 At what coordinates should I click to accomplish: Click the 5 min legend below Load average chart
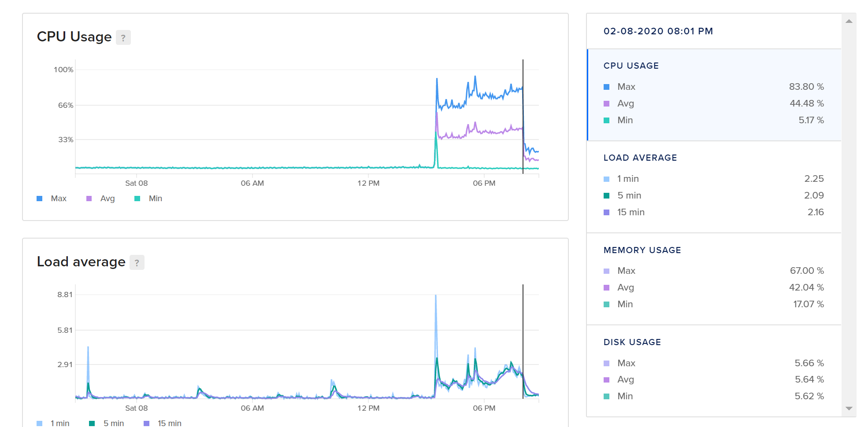click(x=107, y=423)
